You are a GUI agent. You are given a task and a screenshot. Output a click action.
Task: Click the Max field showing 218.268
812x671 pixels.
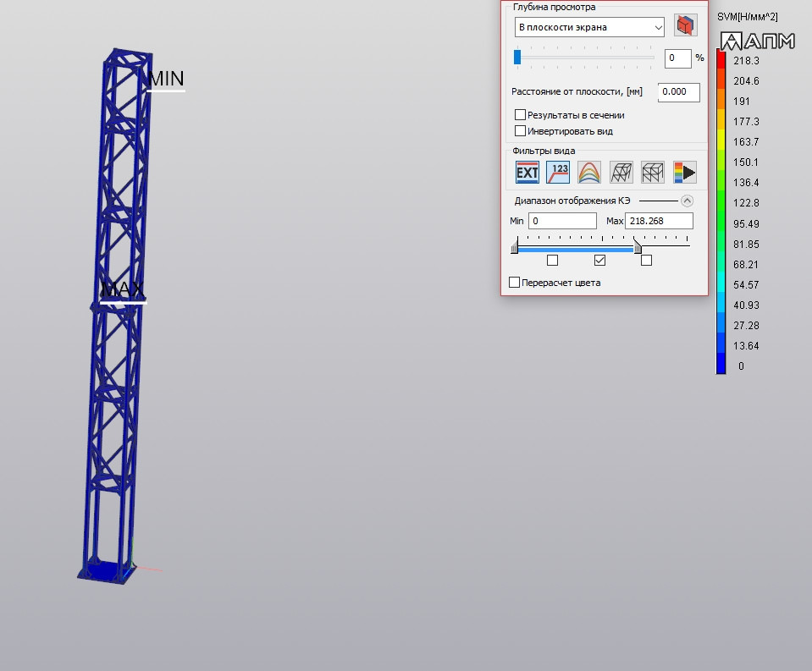click(659, 221)
